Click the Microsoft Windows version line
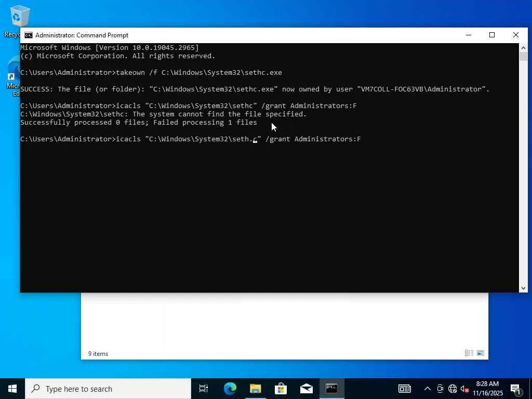532x399 pixels. pyautogui.click(x=110, y=47)
